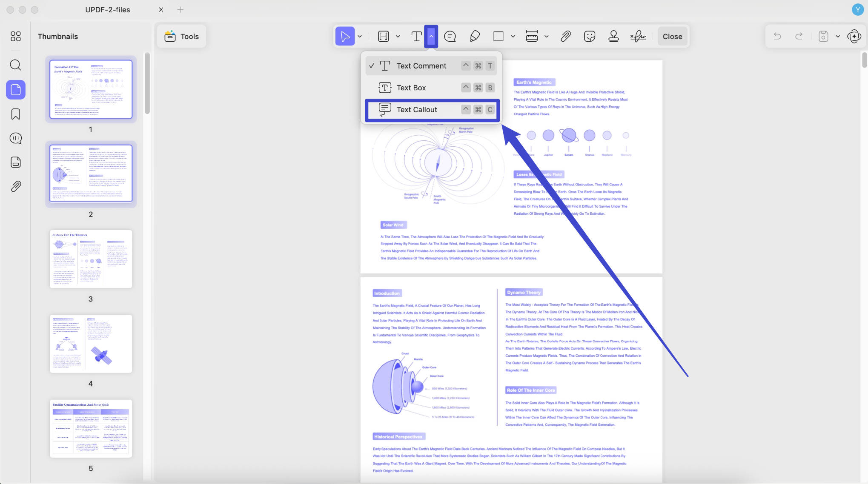868x484 pixels.
Task: Open the Search panel in sidebar
Action: pos(15,65)
